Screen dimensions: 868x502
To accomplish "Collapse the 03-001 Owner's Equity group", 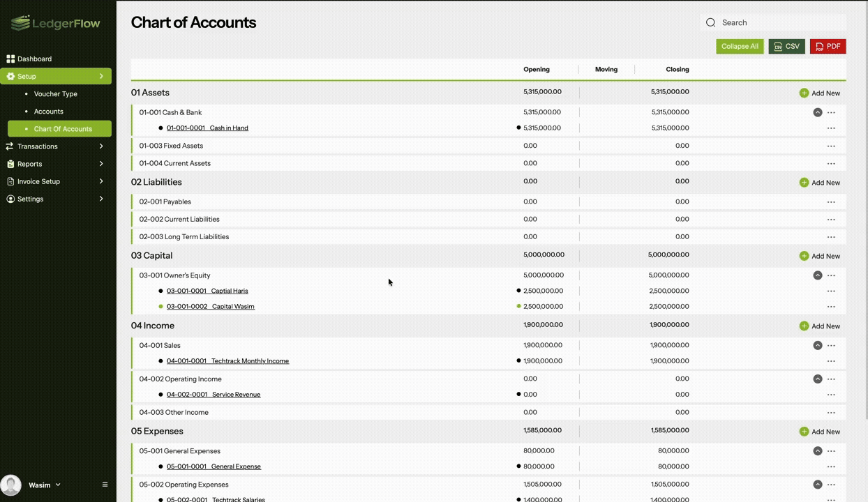I will tap(817, 275).
